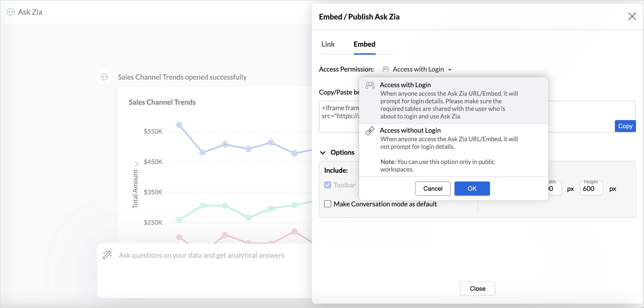Click the Zia chat avatar icon
644x308 pixels.
(105, 77)
